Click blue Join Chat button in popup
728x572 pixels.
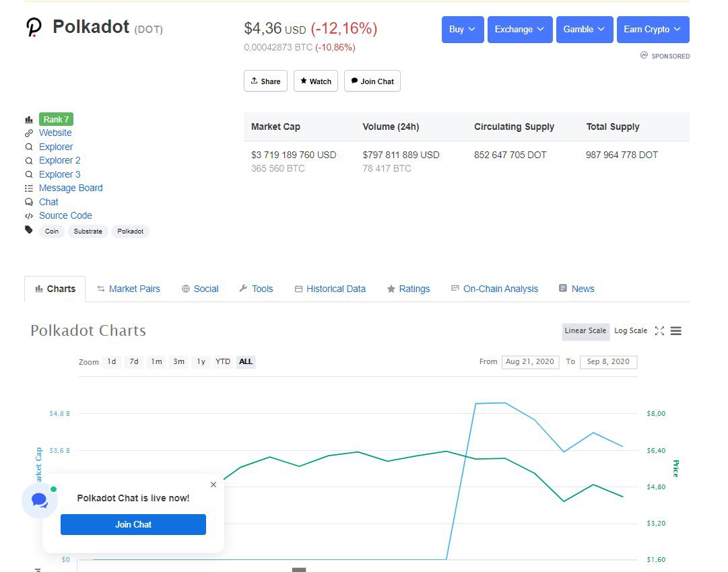point(133,524)
